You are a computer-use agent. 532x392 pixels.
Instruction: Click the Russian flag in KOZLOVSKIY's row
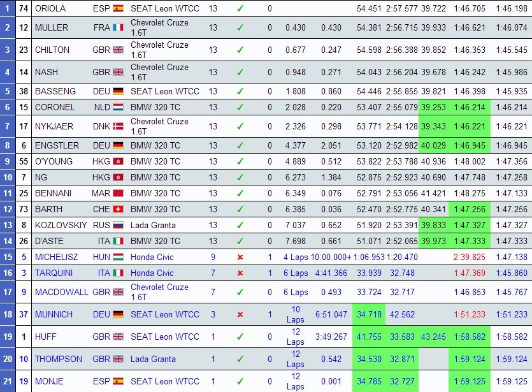click(x=118, y=225)
